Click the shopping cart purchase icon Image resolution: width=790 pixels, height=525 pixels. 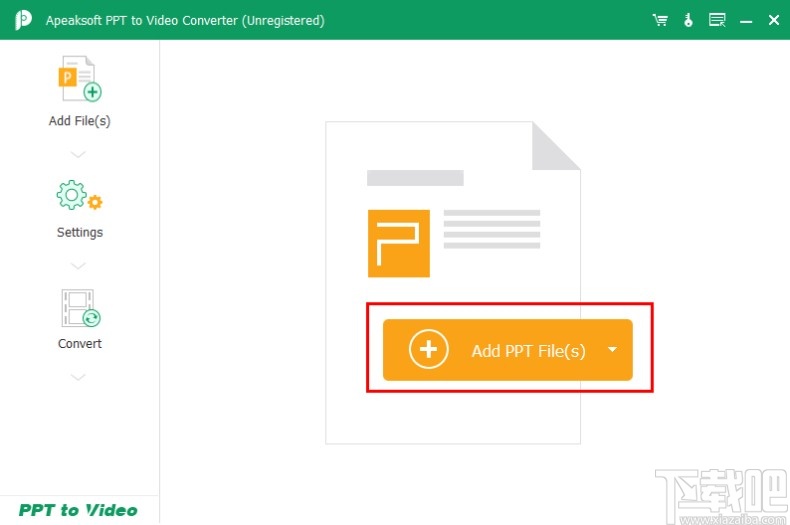[660, 20]
